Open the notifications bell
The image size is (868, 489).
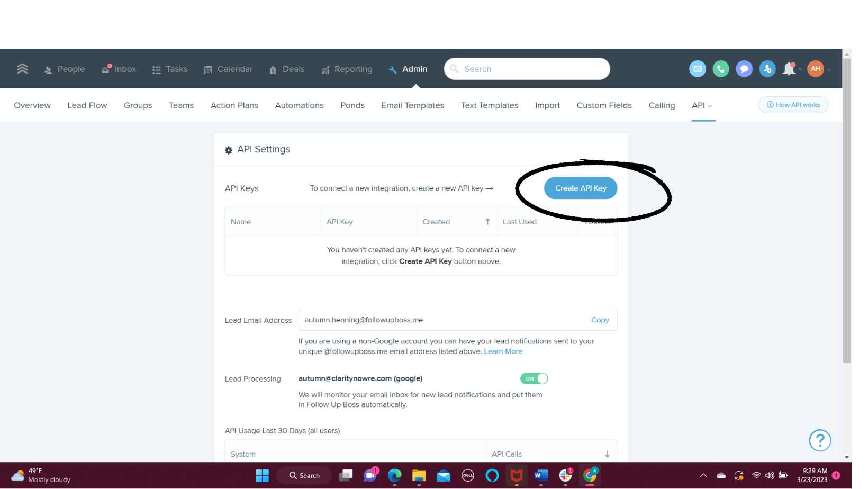point(790,69)
